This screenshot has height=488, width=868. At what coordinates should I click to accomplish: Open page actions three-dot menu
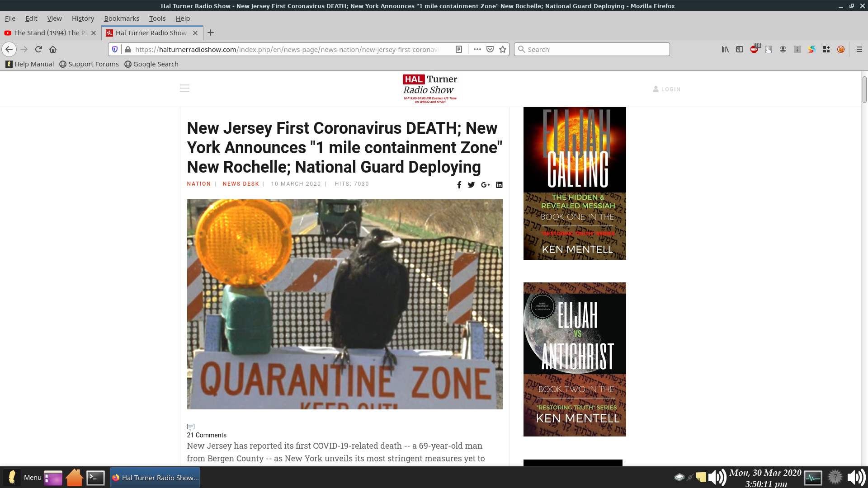click(477, 49)
